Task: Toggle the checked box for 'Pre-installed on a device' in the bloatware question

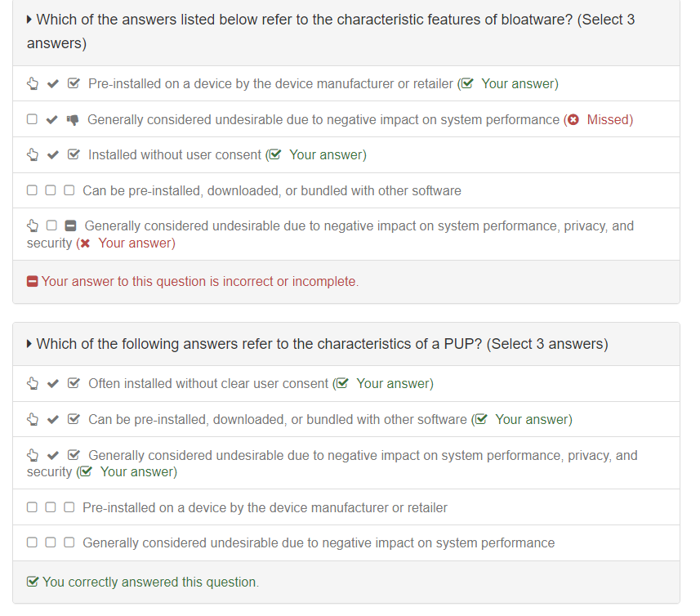Action: (74, 83)
